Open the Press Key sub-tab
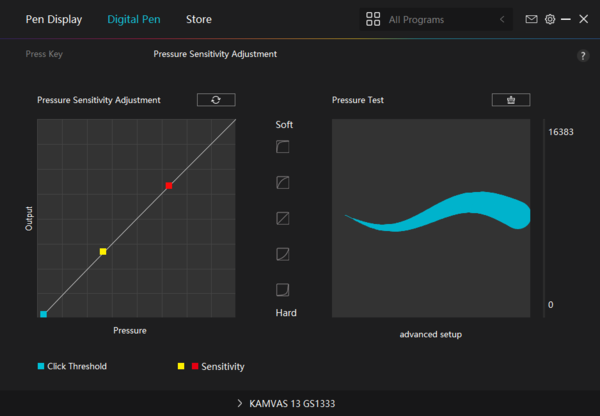This screenshot has height=416, width=600. [44, 54]
